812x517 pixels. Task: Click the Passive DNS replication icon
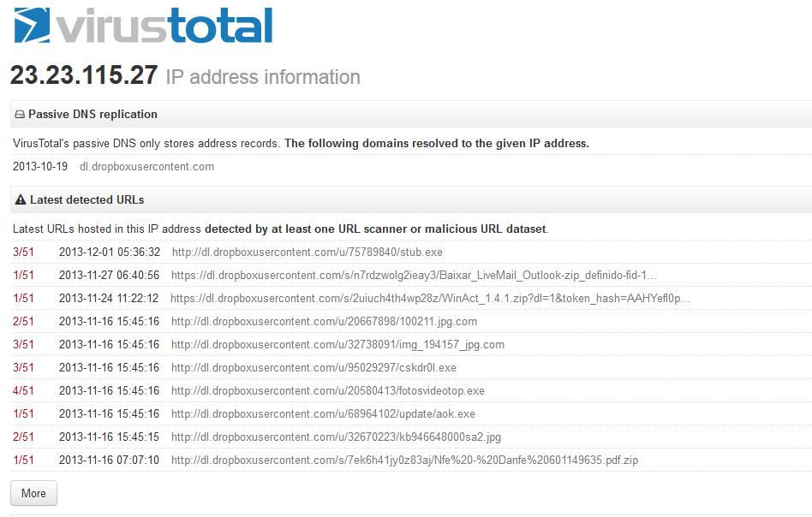click(x=20, y=115)
